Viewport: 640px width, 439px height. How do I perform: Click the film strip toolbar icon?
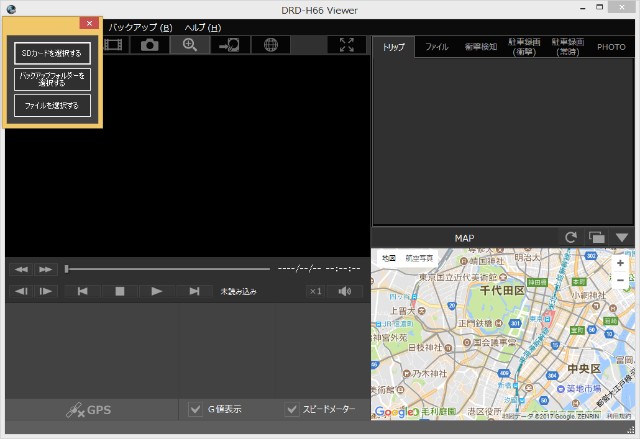coord(113,44)
